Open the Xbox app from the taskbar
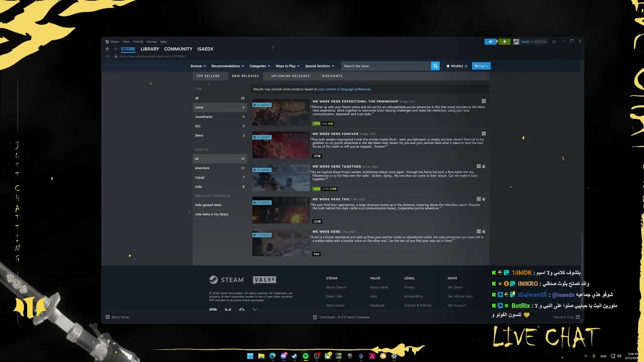This screenshot has height=362, width=644. pos(328,356)
